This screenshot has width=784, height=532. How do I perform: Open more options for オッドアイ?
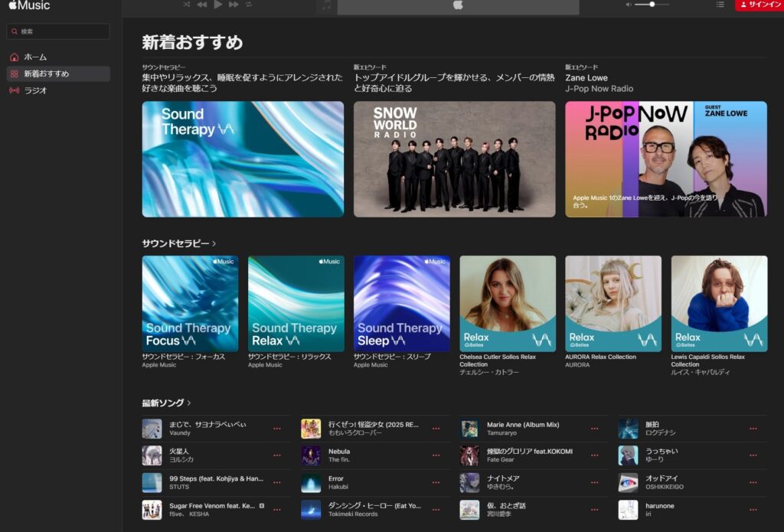[x=753, y=482]
